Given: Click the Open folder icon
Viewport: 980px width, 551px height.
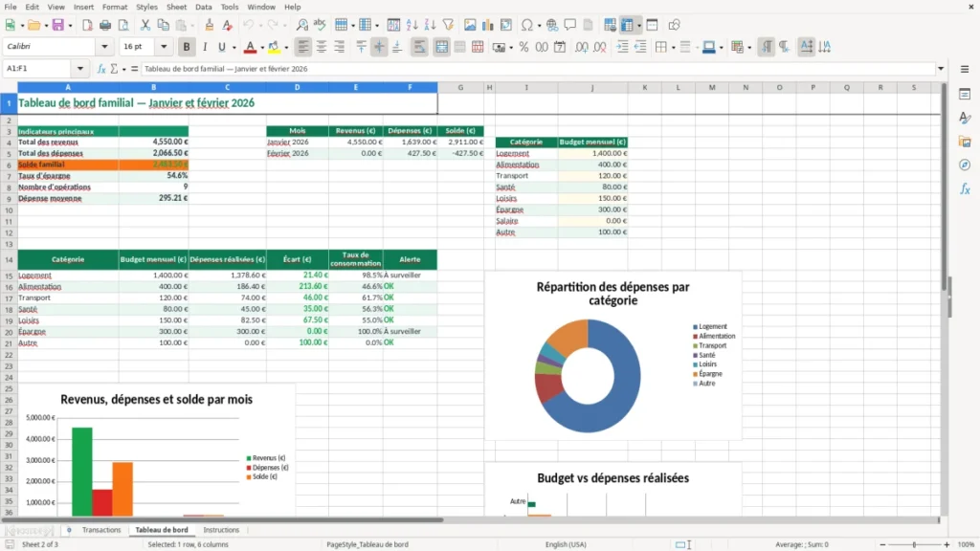Looking at the screenshot, I should point(33,25).
